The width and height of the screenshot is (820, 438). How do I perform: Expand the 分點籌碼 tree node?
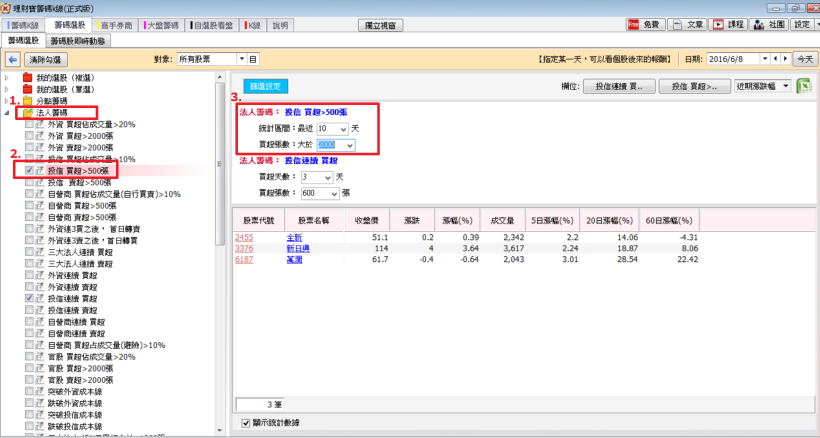[x=7, y=101]
